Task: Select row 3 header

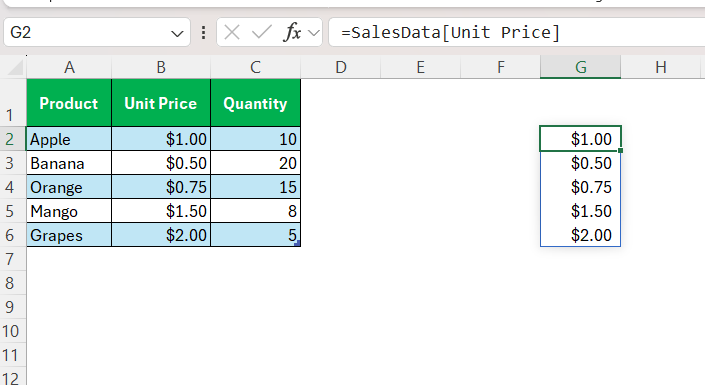Action: click(x=13, y=163)
